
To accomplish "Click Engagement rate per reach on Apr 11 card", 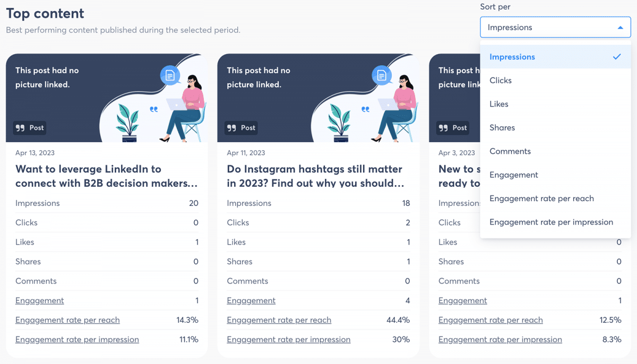I will [279, 320].
